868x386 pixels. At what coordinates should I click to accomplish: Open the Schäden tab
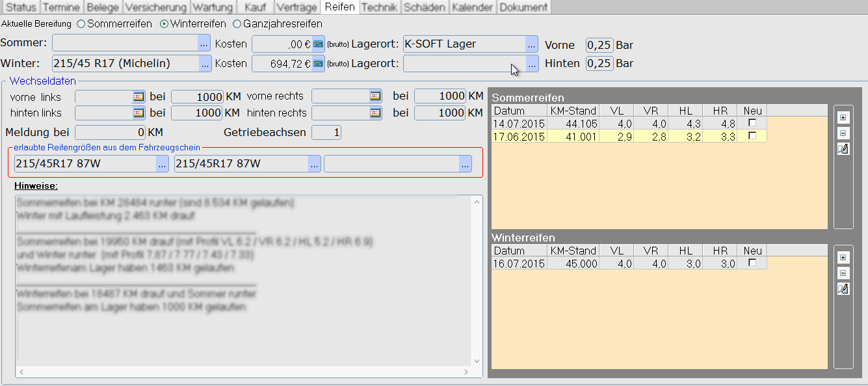click(x=425, y=7)
